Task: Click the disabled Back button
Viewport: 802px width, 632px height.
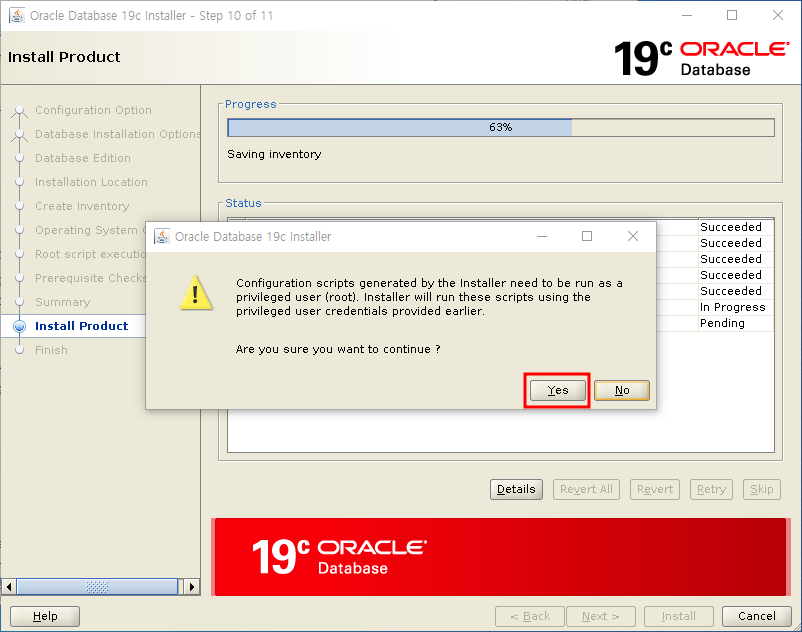Action: tap(530, 616)
